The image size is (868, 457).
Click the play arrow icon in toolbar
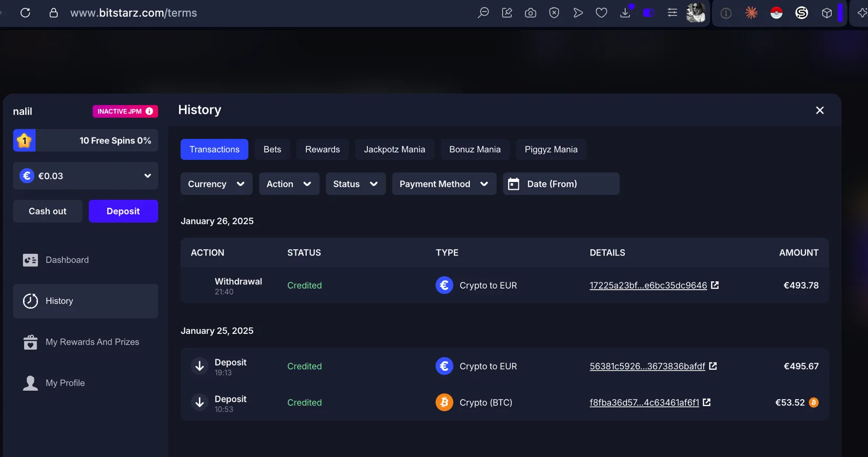(578, 13)
